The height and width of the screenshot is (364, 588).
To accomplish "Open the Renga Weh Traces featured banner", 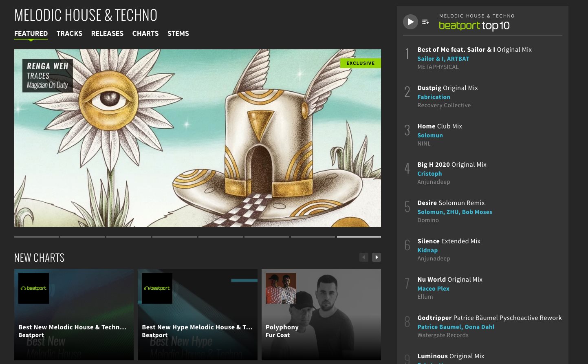I will click(198, 138).
